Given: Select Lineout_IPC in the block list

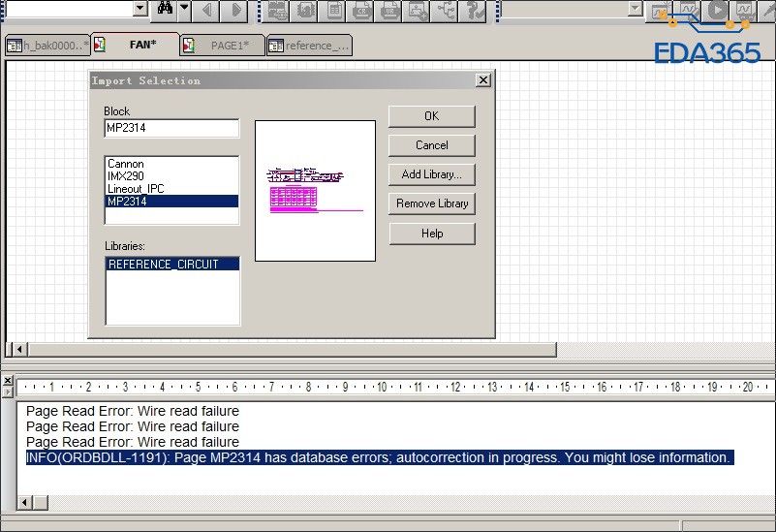Looking at the screenshot, I should point(171,189).
